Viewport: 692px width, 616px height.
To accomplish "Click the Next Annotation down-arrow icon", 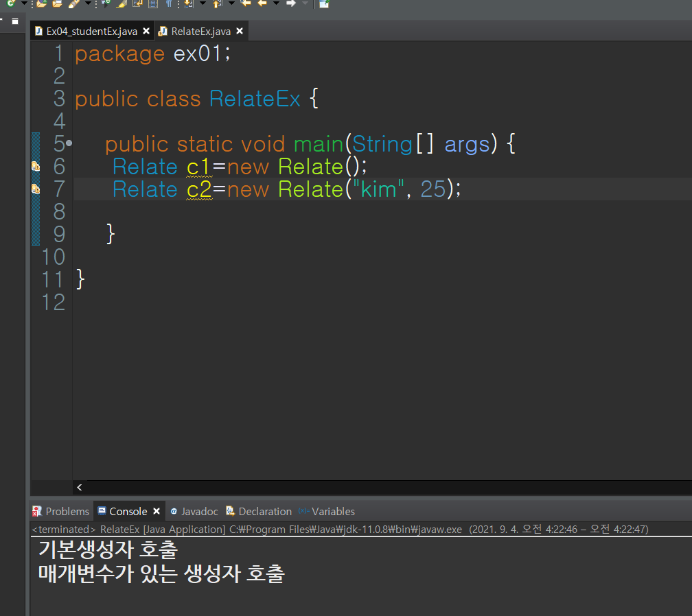I will coord(188,3).
